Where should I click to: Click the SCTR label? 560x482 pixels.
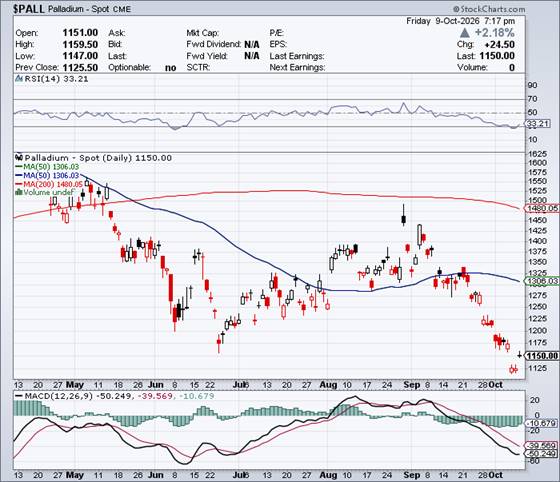coord(198,67)
